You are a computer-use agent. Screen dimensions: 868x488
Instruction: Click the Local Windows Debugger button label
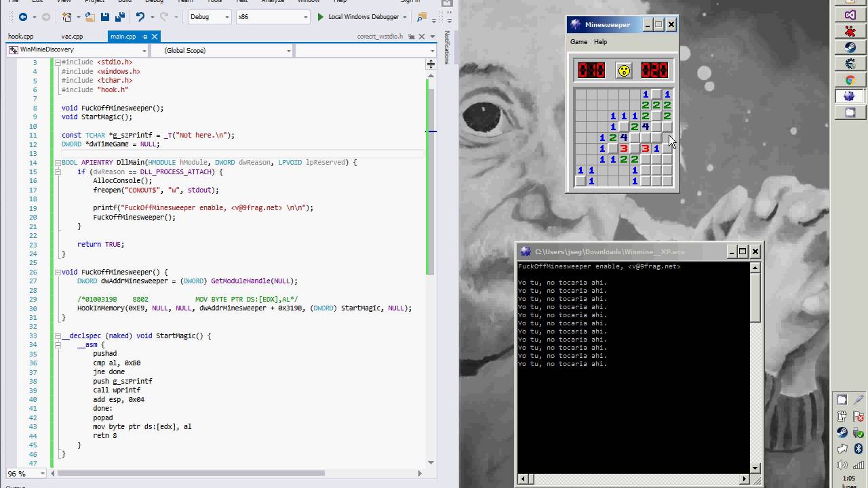[363, 17]
